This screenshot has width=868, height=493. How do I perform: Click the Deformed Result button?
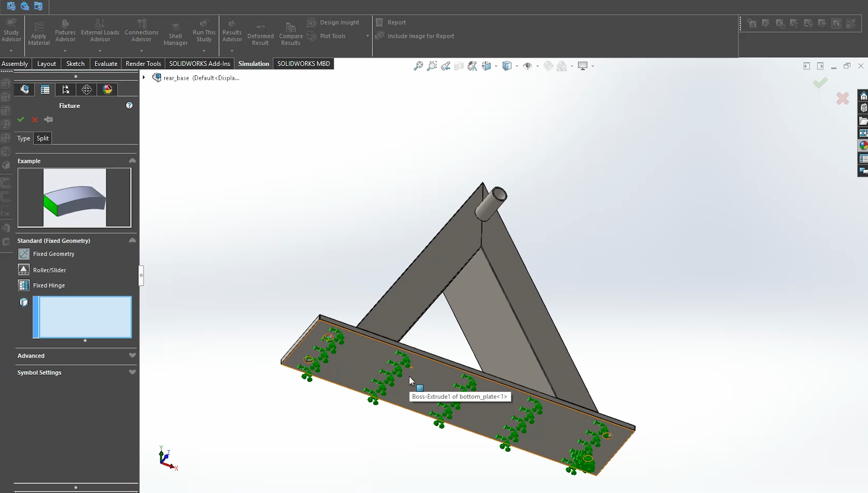[260, 33]
